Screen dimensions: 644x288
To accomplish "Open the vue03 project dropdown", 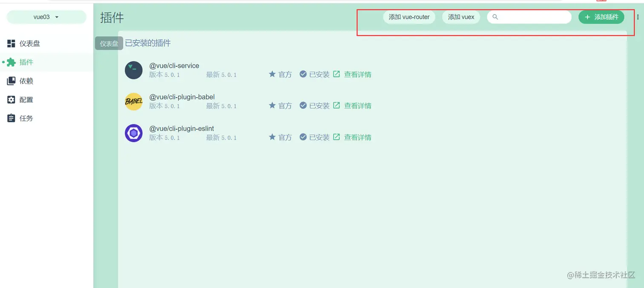I will 46,17.
